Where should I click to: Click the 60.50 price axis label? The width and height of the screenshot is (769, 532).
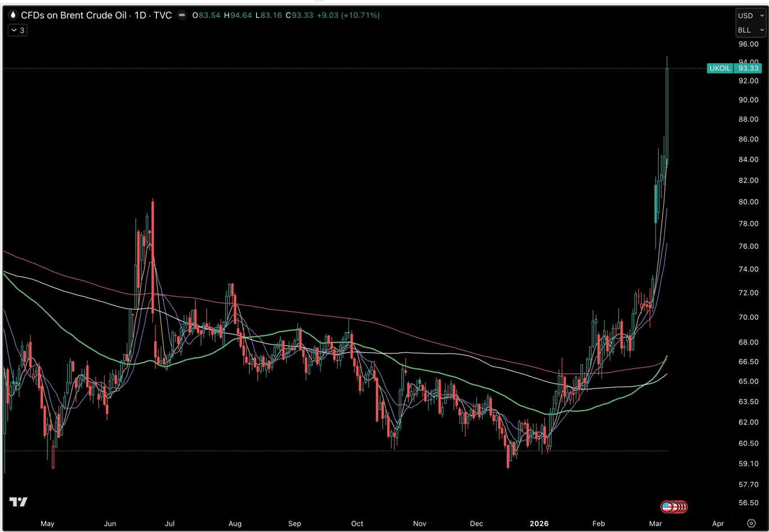tap(749, 443)
